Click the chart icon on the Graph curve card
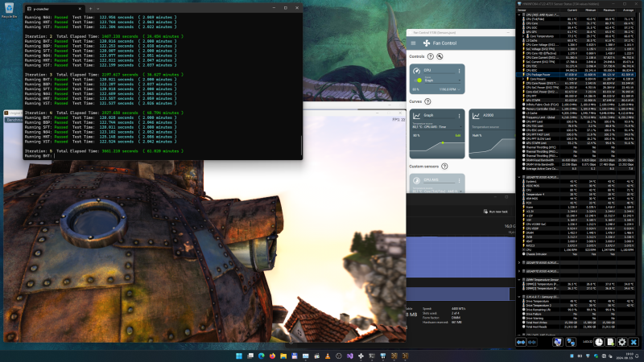The image size is (644, 362). point(416,116)
